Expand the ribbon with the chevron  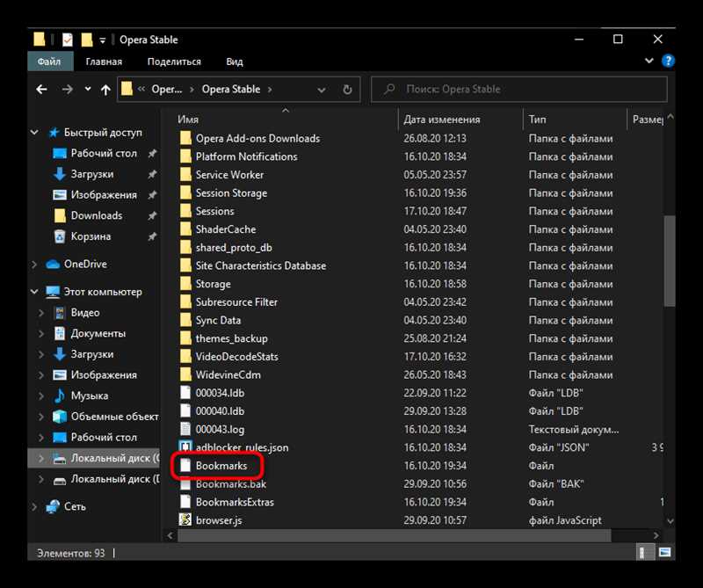pyautogui.click(x=649, y=61)
